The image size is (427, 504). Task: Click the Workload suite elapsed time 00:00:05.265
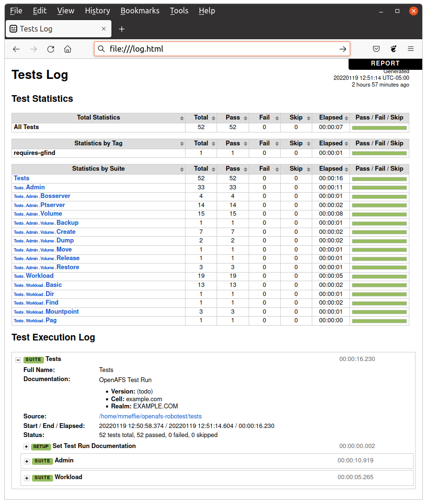tap(355, 477)
